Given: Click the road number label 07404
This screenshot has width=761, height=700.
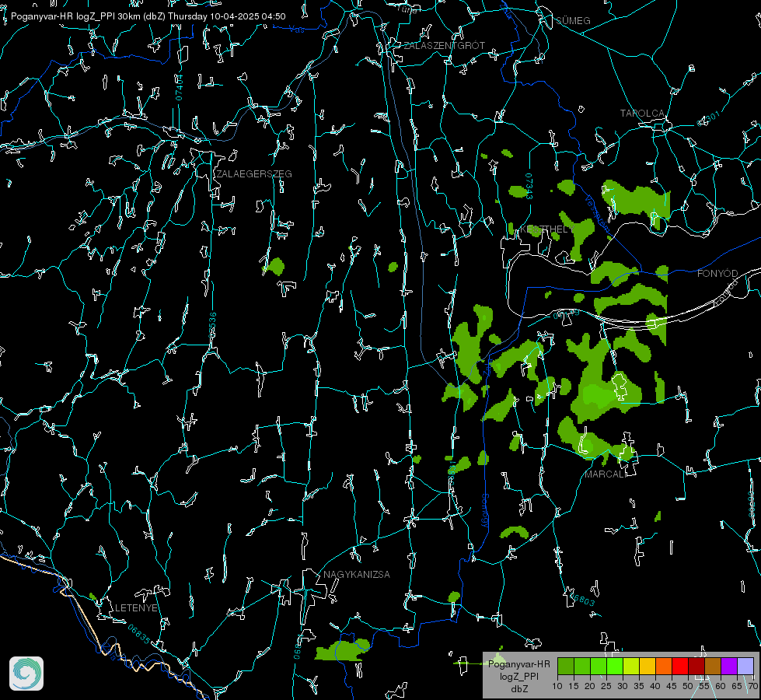Looking at the screenshot, I should point(180,88).
